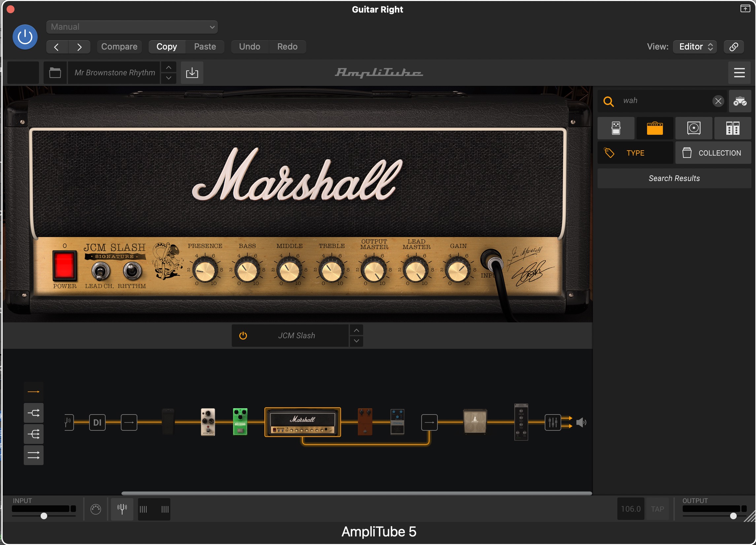Select the dark wah pedal in chain

click(x=168, y=422)
